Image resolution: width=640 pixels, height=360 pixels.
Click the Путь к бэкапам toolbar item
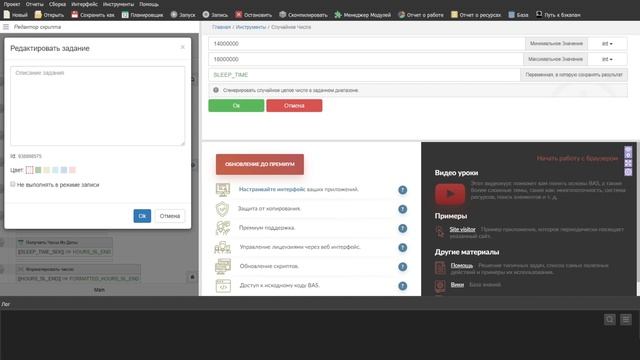coord(558,15)
